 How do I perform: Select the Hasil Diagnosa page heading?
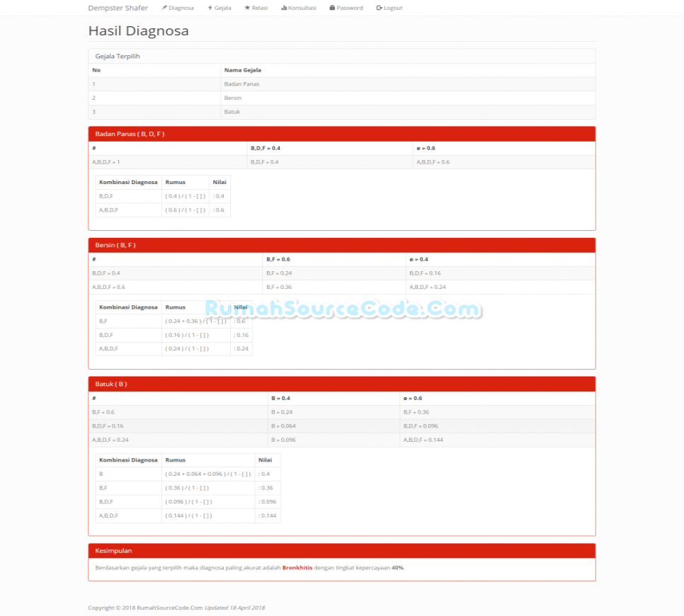(138, 30)
